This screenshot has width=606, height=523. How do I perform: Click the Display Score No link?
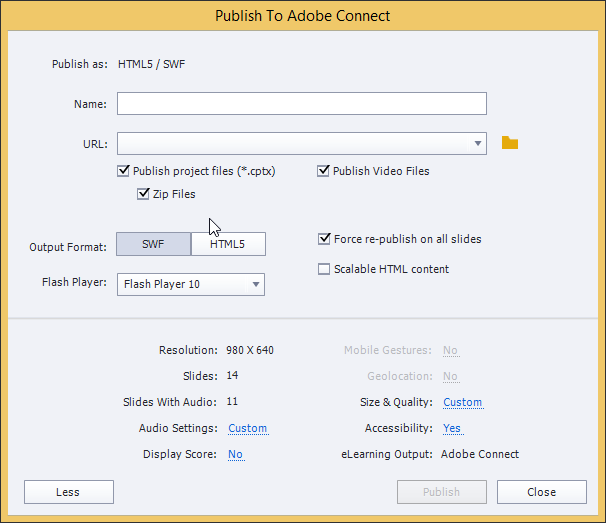tap(235, 454)
